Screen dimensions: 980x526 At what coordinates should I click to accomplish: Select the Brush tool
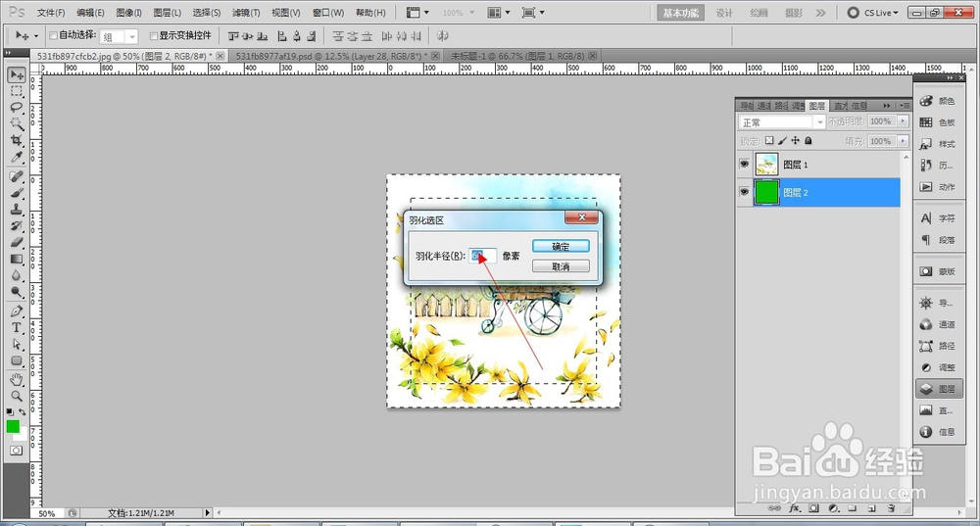tap(17, 193)
